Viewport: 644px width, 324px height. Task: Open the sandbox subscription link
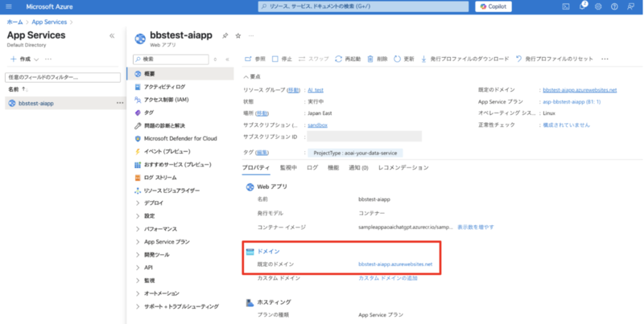(318, 125)
